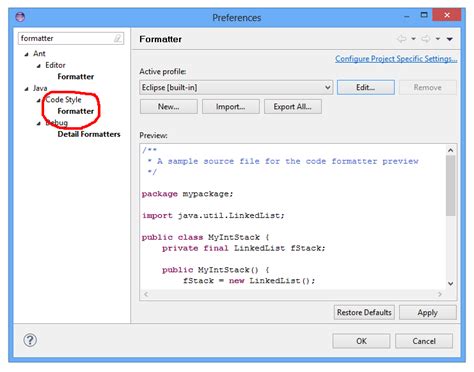This screenshot has height=372, width=474.
Task: Collapse the Editor tree node
Action: (x=39, y=66)
